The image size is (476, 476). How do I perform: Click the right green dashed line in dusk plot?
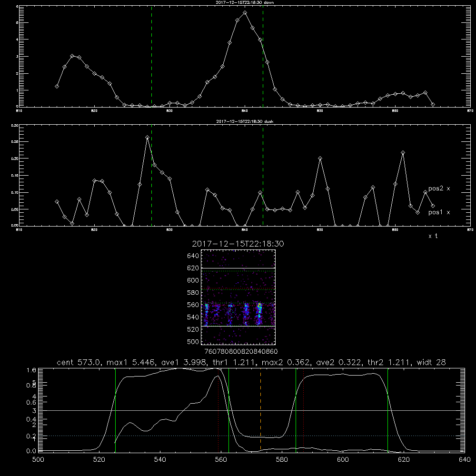263,175
